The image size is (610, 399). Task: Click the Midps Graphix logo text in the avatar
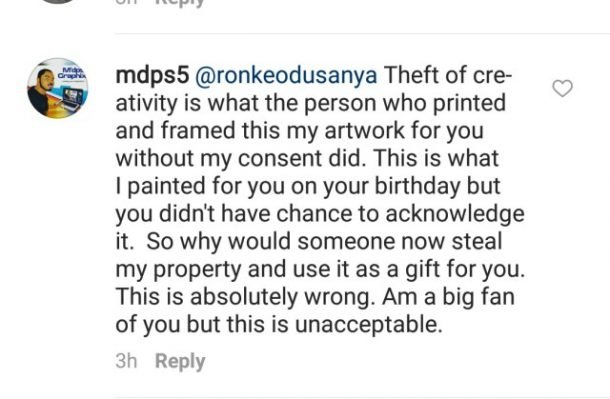coord(72,73)
